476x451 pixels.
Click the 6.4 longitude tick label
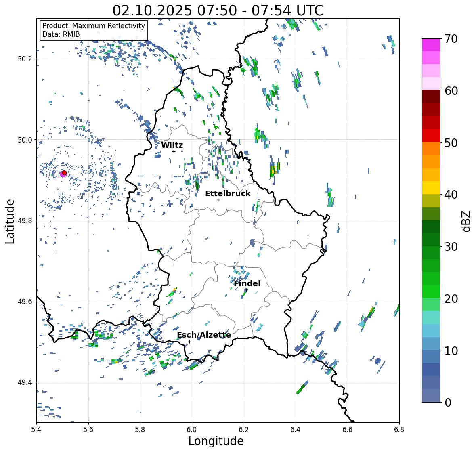(x=296, y=430)
